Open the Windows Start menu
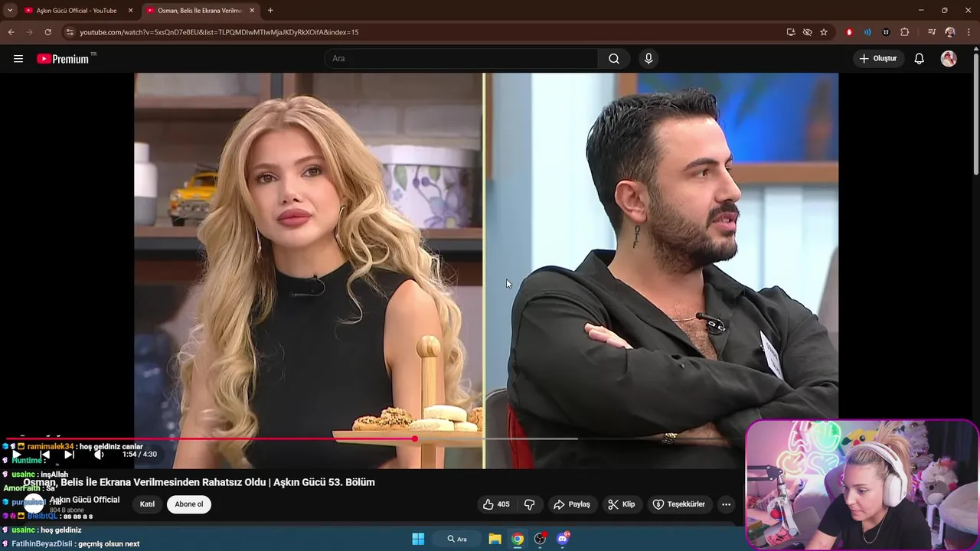 (418, 539)
